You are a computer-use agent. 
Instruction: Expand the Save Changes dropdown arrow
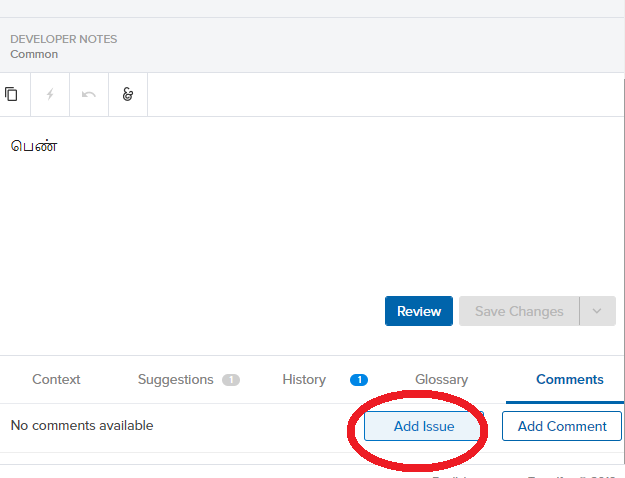pyautogui.click(x=597, y=311)
